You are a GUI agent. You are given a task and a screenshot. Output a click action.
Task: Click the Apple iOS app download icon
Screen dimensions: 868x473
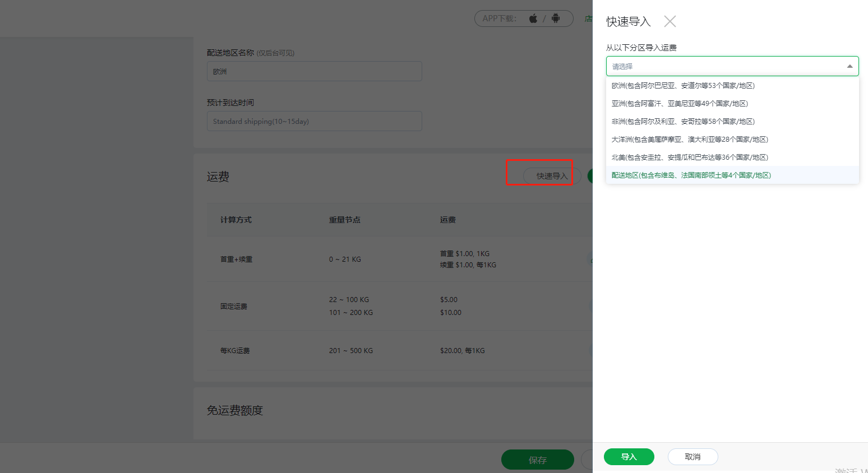point(533,18)
